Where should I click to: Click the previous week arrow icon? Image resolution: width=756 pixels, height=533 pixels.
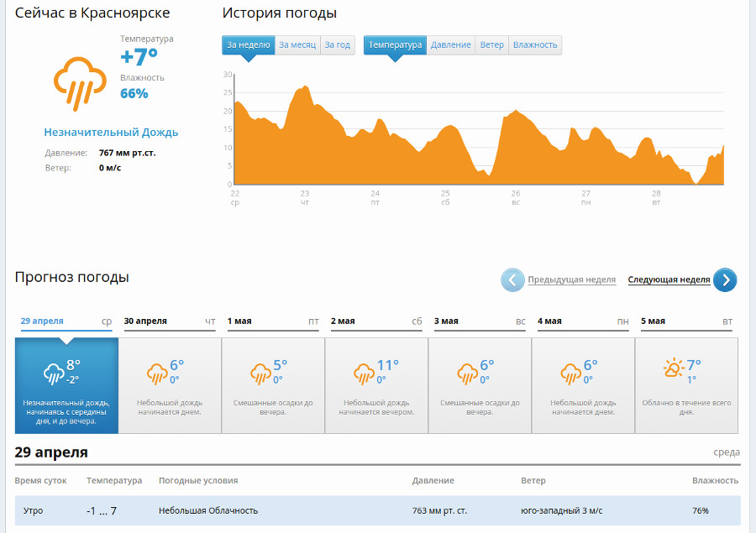512,280
